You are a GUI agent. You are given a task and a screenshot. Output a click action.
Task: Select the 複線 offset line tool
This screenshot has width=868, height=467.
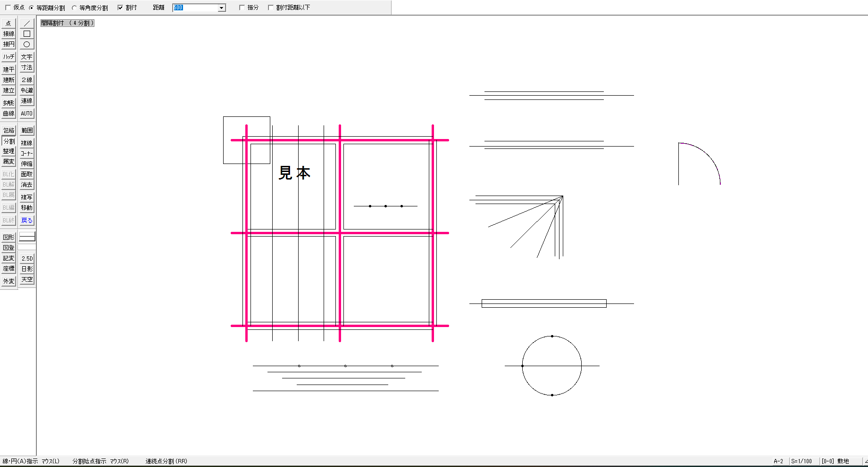click(27, 143)
